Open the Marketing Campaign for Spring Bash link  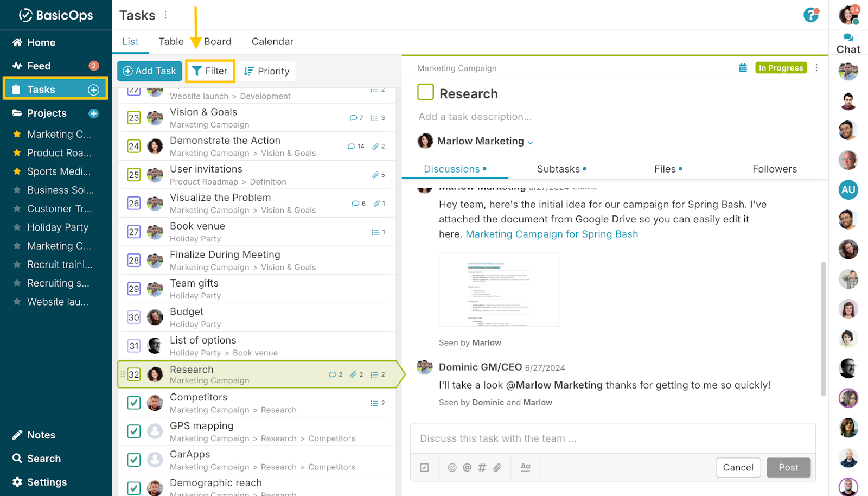pyautogui.click(x=551, y=234)
